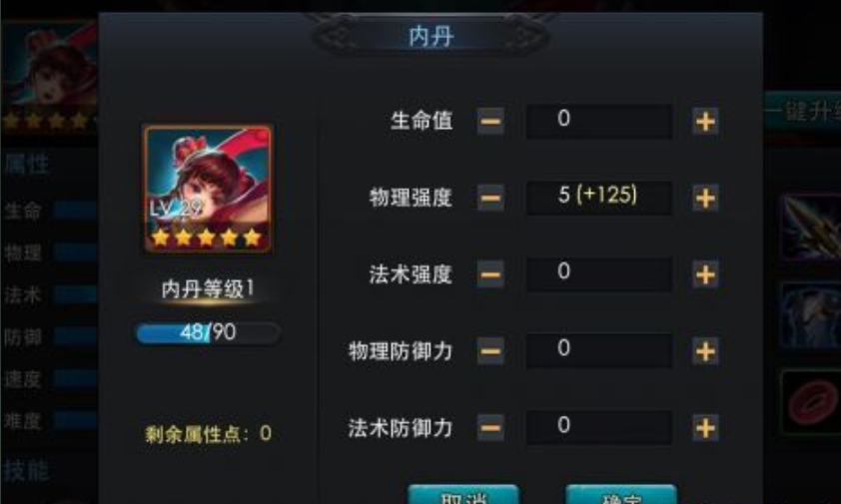
Task: Open the red ring equipment slot
Action: point(811,401)
